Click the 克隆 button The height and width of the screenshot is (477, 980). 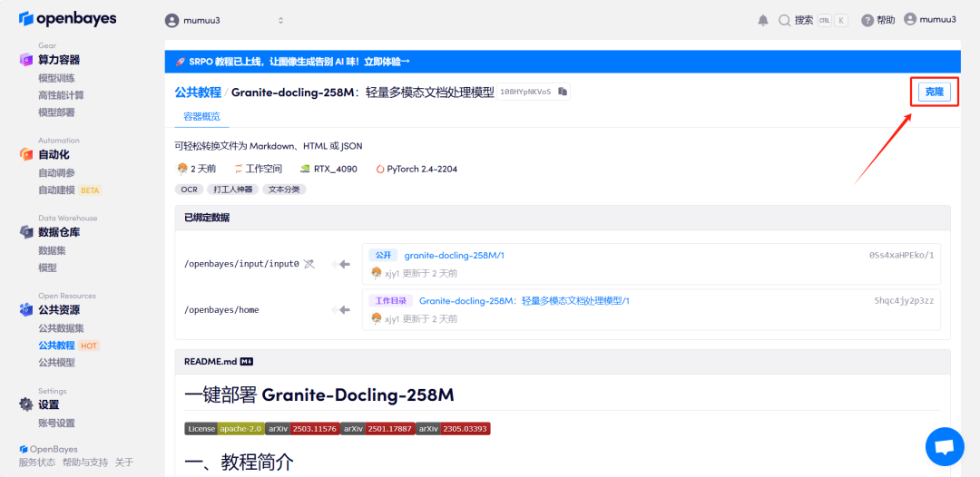(935, 92)
